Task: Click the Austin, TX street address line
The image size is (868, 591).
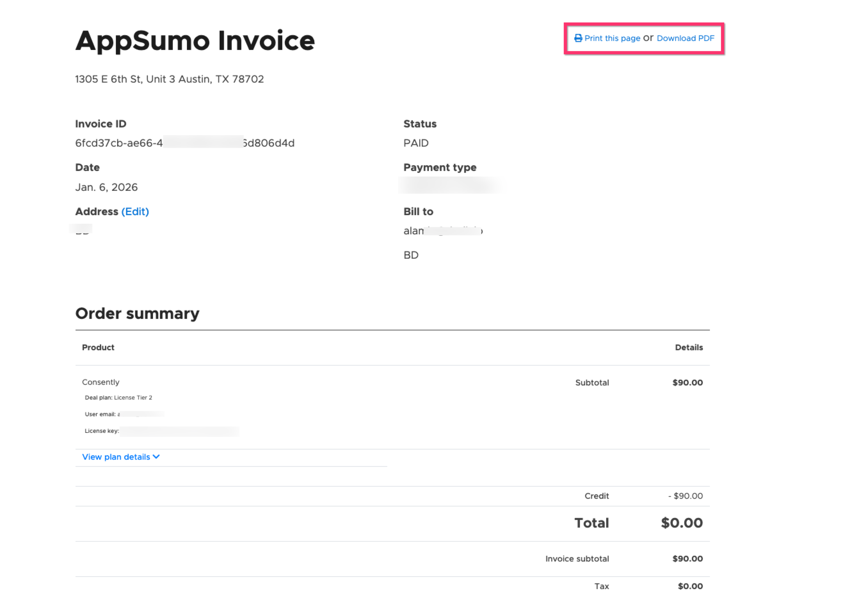Action: pyautogui.click(x=169, y=79)
